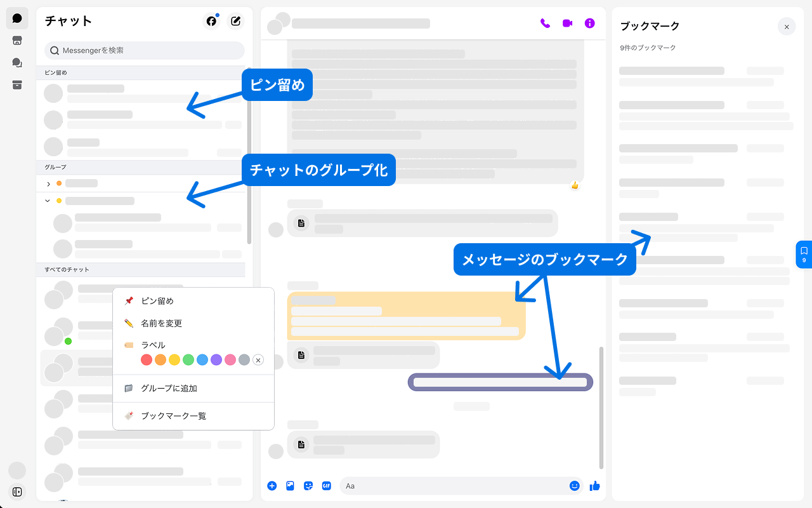
Task: Attach a photo using the image icon
Action: point(290,486)
